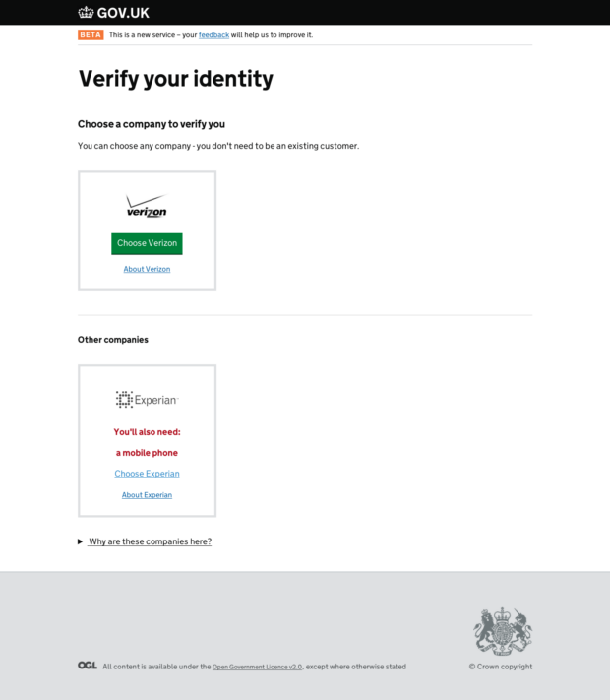Open the feedback link in the banner
The image size is (610, 700).
click(213, 35)
